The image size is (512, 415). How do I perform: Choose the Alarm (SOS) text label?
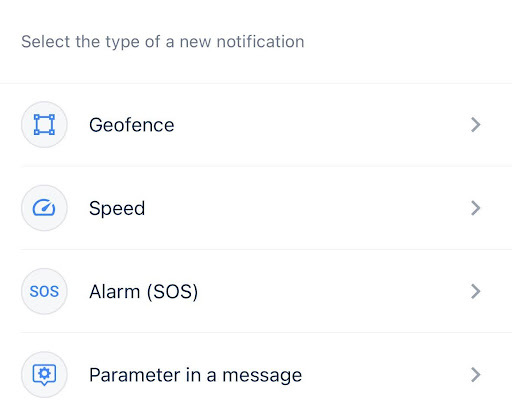[144, 292]
